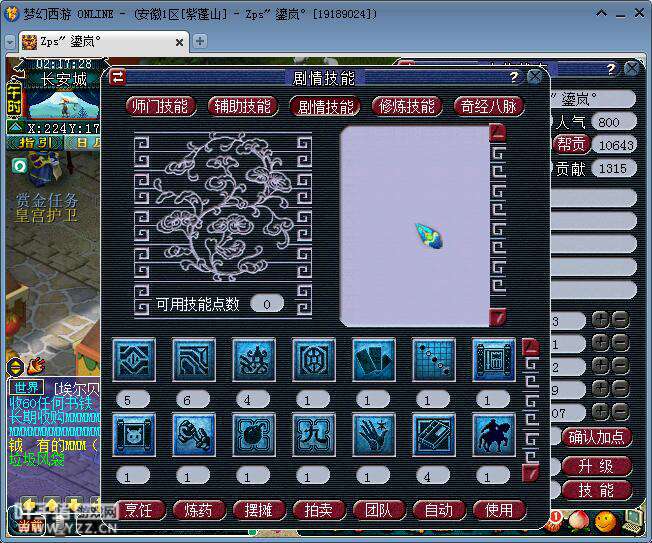Image resolution: width=652 pixels, height=543 pixels.
Task: Switch to the 奇经八脉 tab
Action: click(489, 106)
